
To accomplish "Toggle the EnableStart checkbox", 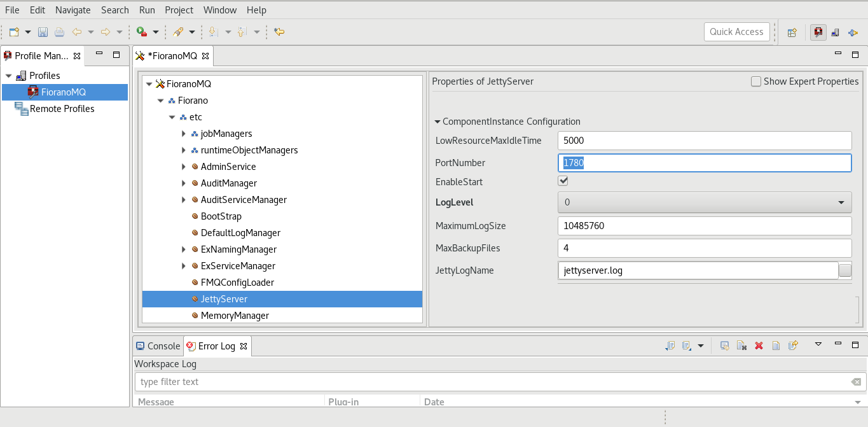I will click(x=563, y=181).
